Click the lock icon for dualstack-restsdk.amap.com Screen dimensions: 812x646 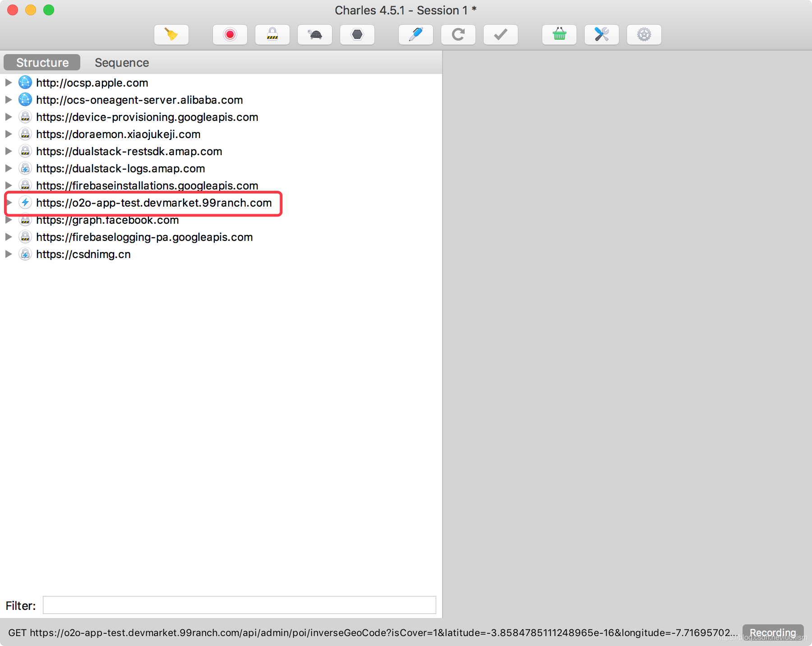point(25,151)
